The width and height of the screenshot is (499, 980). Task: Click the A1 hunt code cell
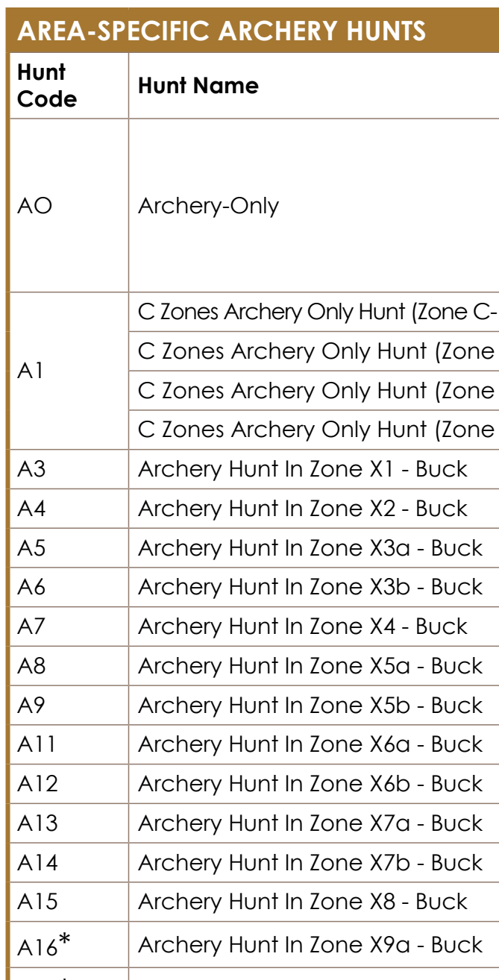29,371
